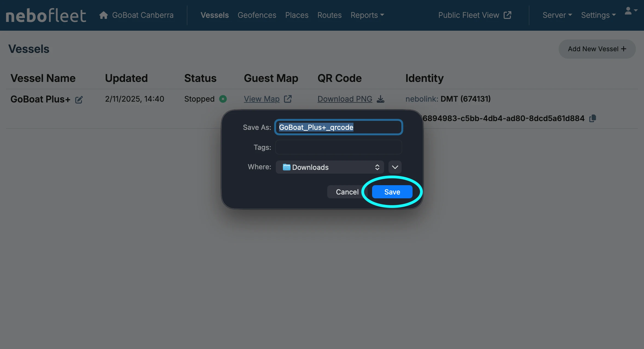Cancel the save dialog
This screenshot has width=644, height=349.
pos(347,192)
